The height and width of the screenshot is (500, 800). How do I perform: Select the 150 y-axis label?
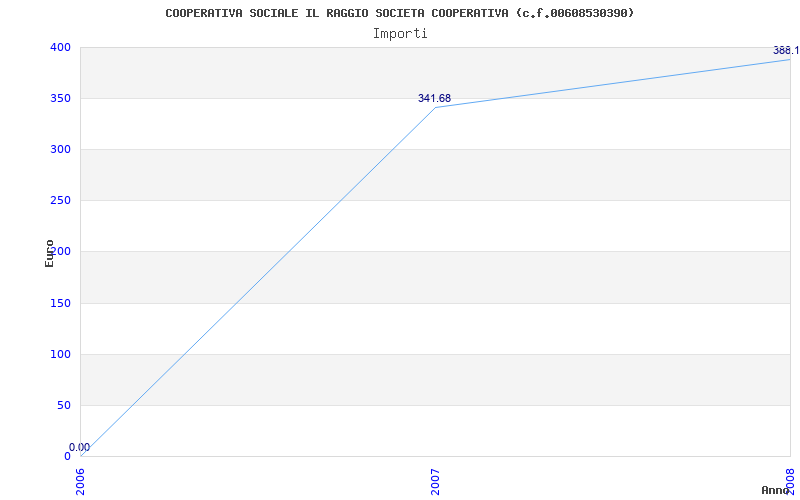click(x=60, y=304)
